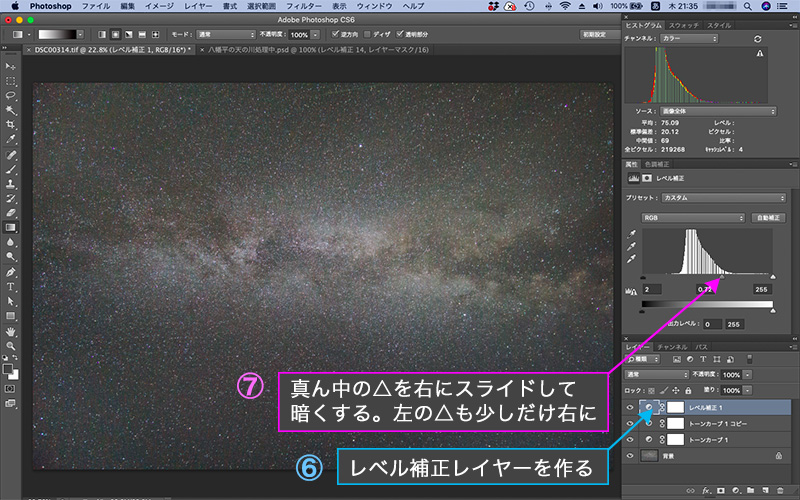Select the Healing Brush tool
Image resolution: width=800 pixels, height=500 pixels.
coord(10,155)
